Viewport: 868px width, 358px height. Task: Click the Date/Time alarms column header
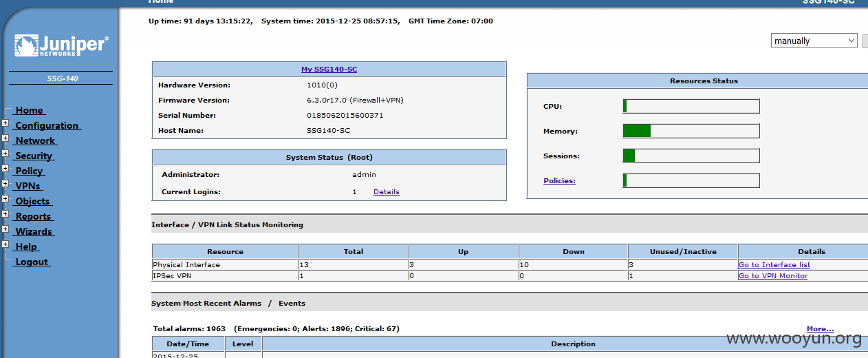tap(188, 344)
